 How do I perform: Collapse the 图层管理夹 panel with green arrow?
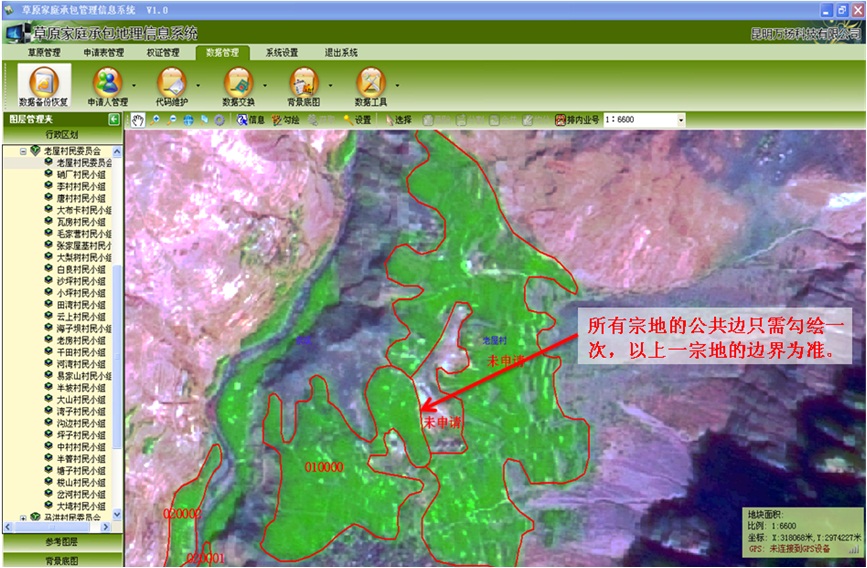114,119
